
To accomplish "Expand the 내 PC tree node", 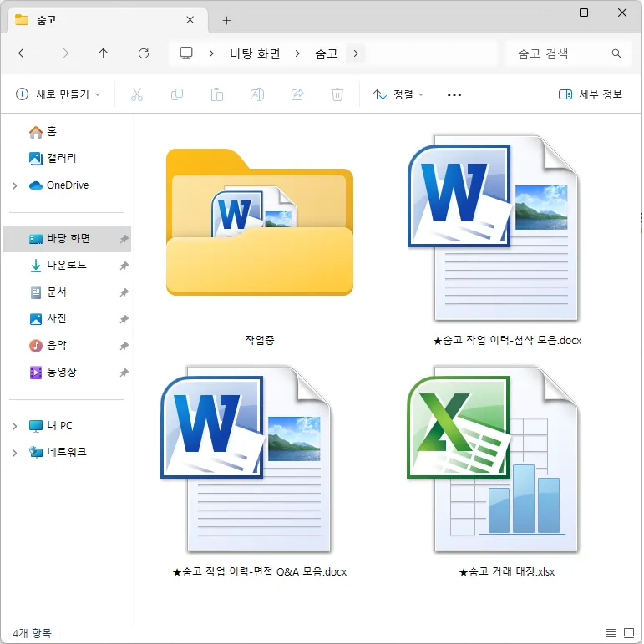I will coord(15,426).
